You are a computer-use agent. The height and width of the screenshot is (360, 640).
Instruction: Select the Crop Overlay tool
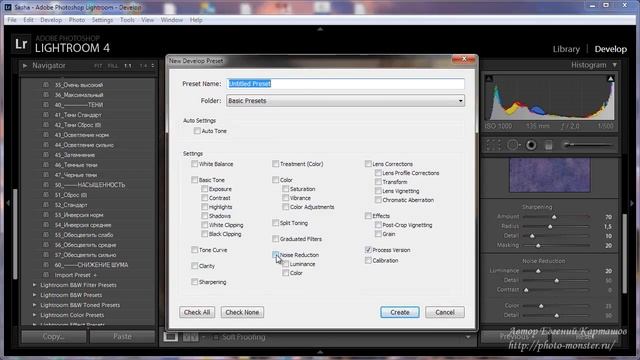(494, 145)
